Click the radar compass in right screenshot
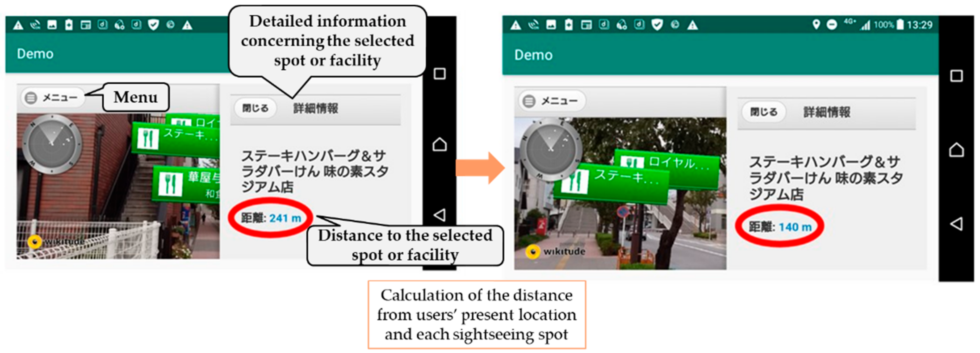 point(550,150)
